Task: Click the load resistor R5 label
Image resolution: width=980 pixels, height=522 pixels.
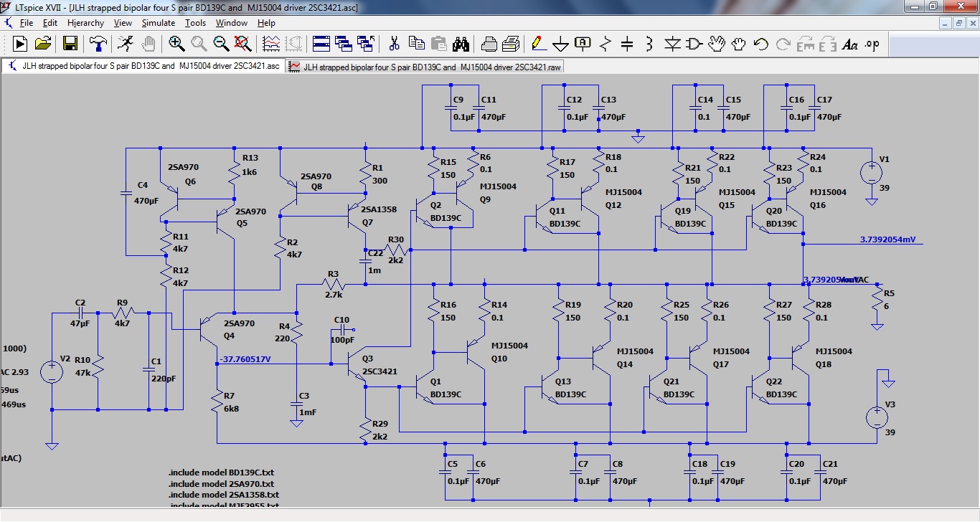Action: click(x=889, y=300)
